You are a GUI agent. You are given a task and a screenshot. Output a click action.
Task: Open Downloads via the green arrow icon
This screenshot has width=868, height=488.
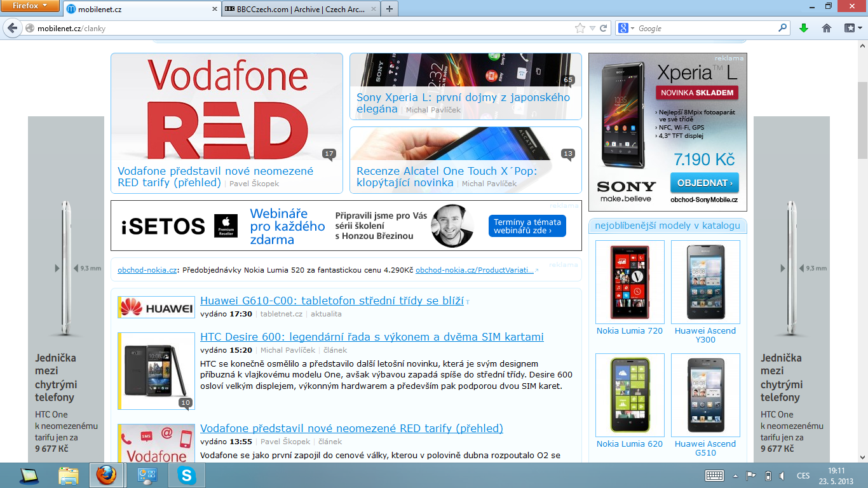(x=803, y=28)
